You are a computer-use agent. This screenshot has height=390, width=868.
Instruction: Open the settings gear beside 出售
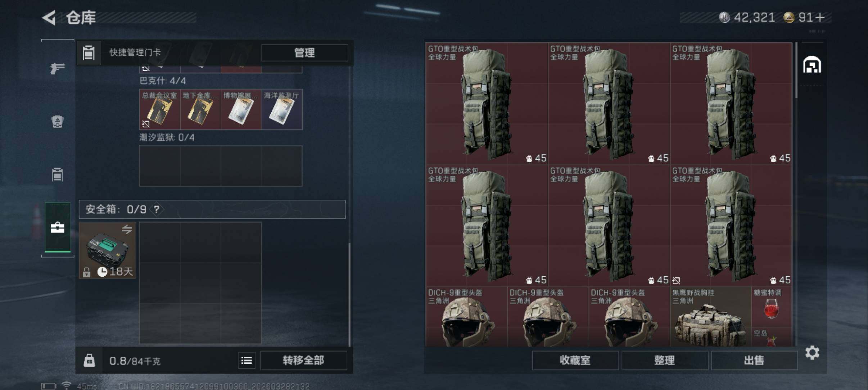[x=812, y=353]
